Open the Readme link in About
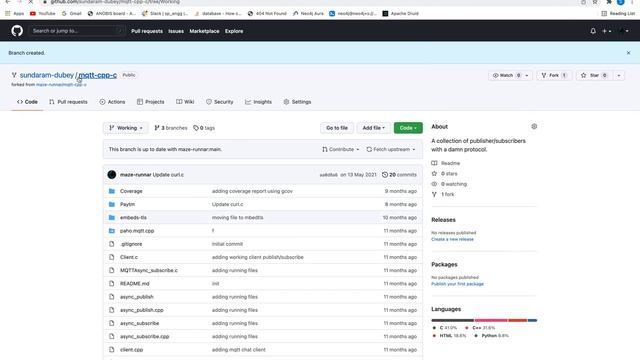The height and width of the screenshot is (360, 640). point(446,163)
